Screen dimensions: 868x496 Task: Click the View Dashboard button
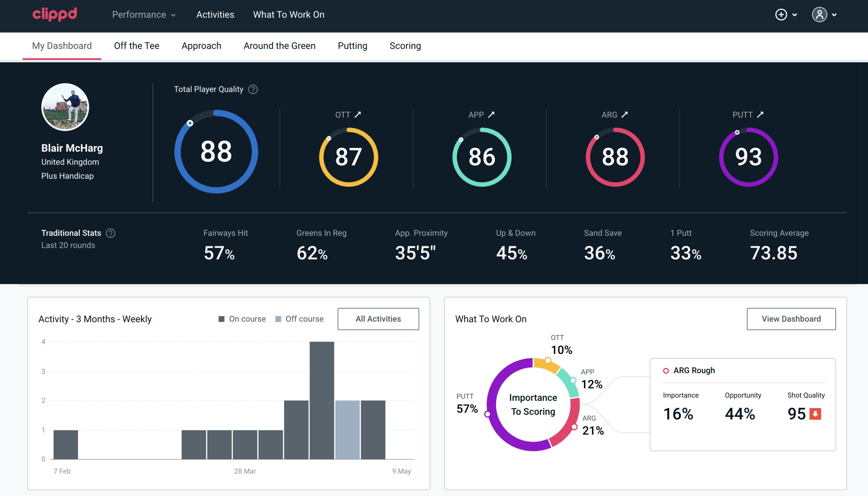791,318
